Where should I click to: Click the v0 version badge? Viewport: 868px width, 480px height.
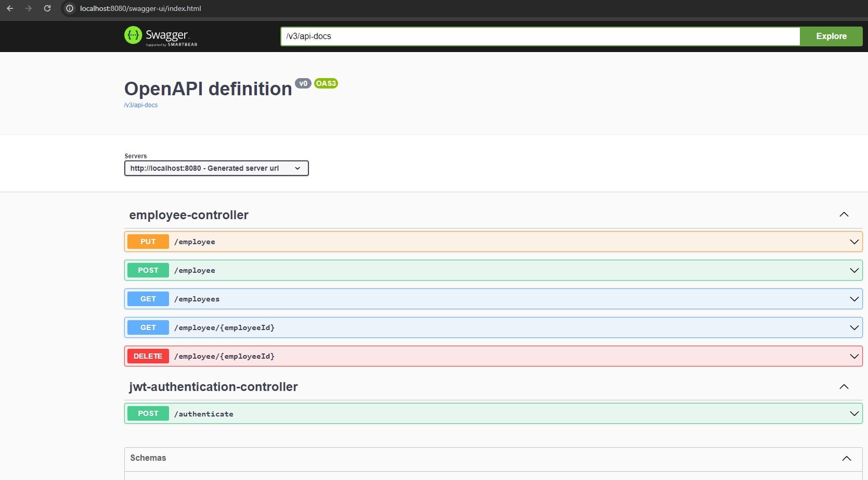coord(303,83)
